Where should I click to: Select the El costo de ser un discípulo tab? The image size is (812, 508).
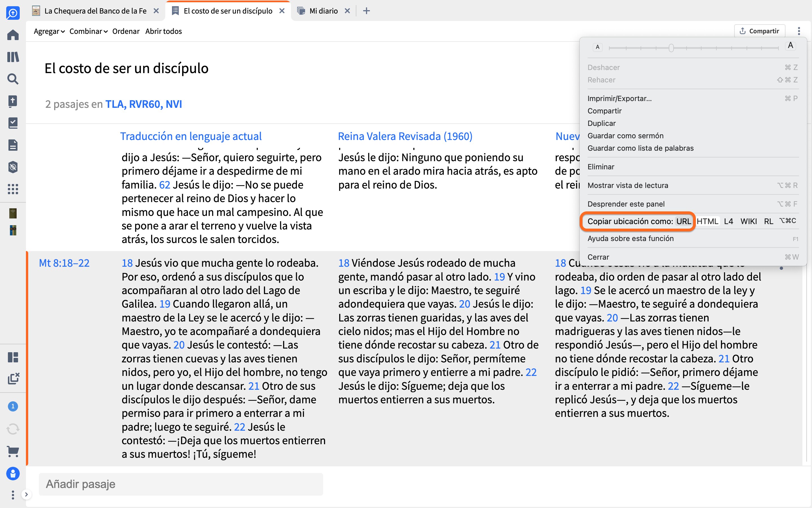point(228,11)
